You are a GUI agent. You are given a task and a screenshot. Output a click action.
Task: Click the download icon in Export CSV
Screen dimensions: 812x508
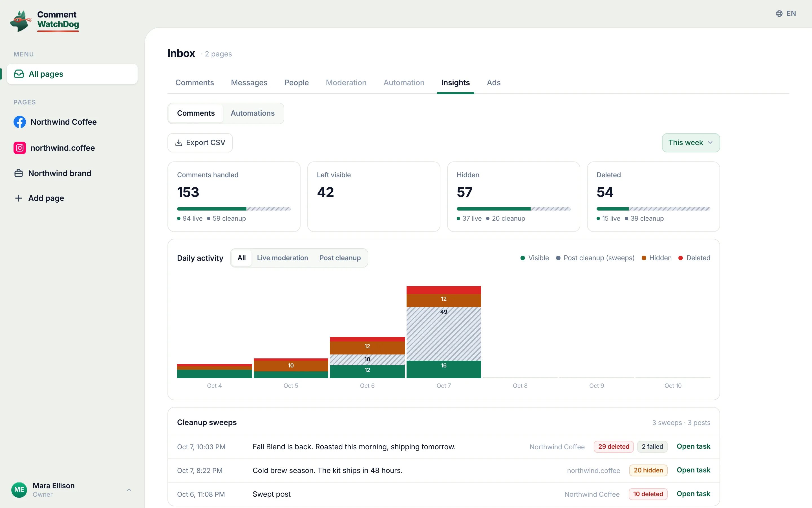(x=179, y=143)
